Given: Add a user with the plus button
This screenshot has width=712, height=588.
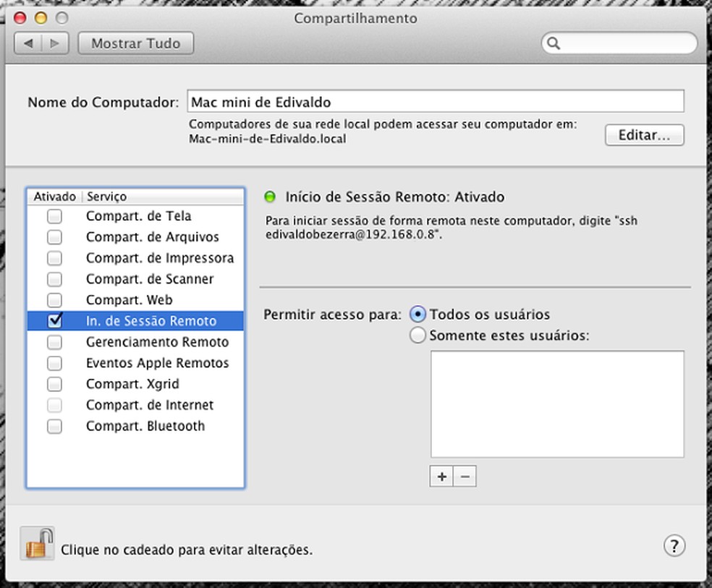Looking at the screenshot, I should click(x=441, y=477).
